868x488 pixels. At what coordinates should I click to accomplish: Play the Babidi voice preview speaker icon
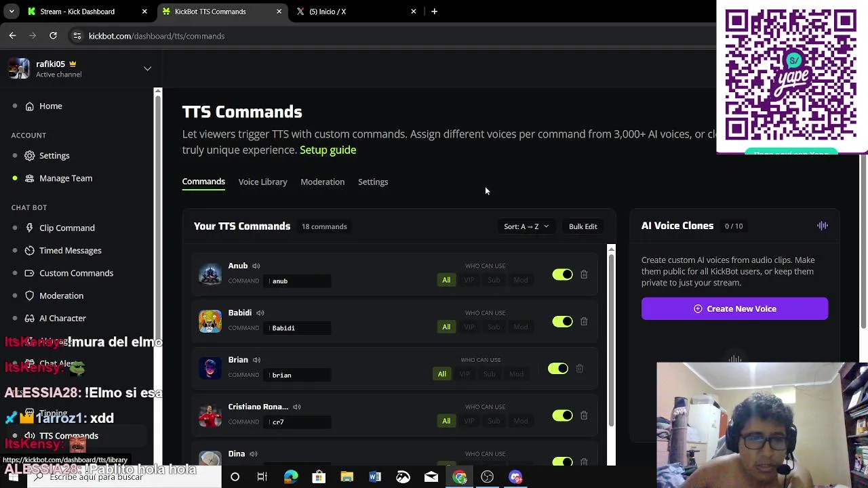tap(260, 313)
